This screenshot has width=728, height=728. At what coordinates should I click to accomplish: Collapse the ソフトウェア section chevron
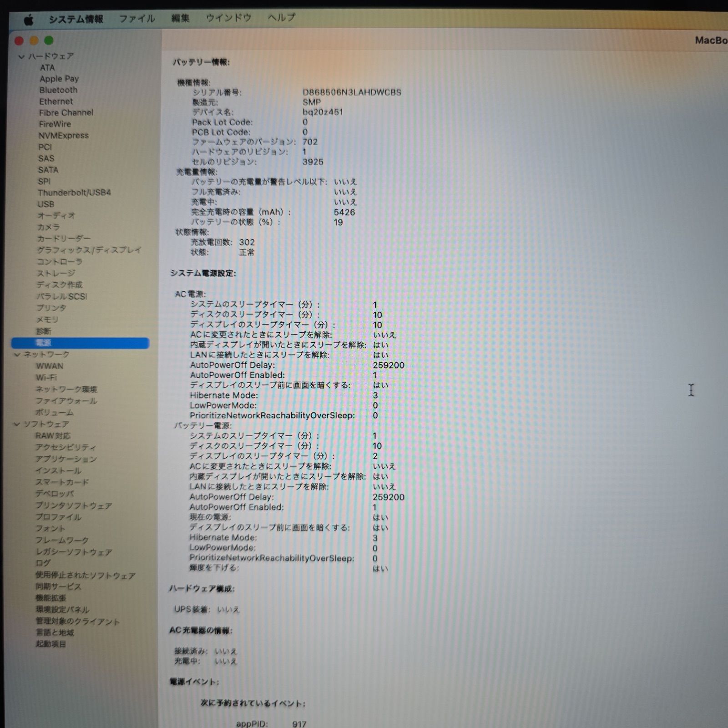(17, 424)
